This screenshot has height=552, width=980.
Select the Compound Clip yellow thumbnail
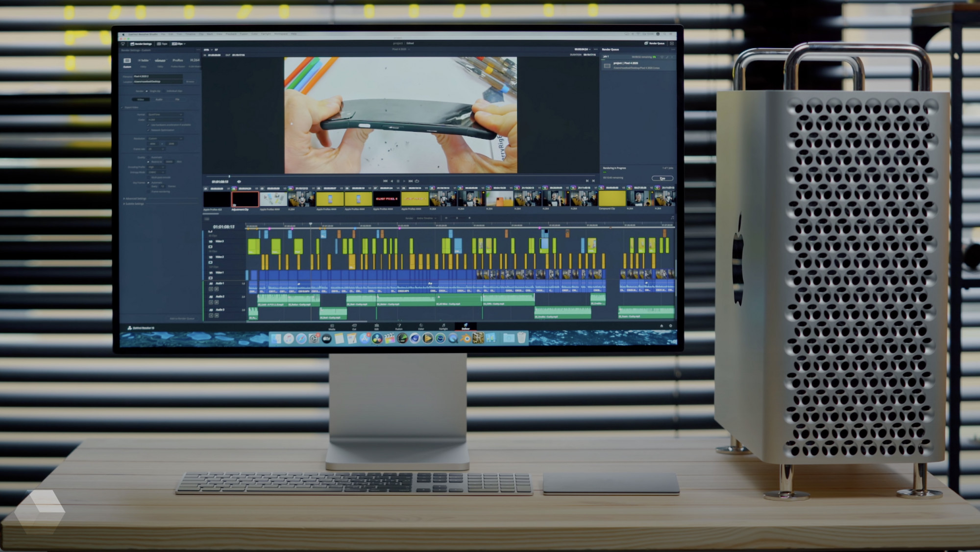pyautogui.click(x=612, y=199)
